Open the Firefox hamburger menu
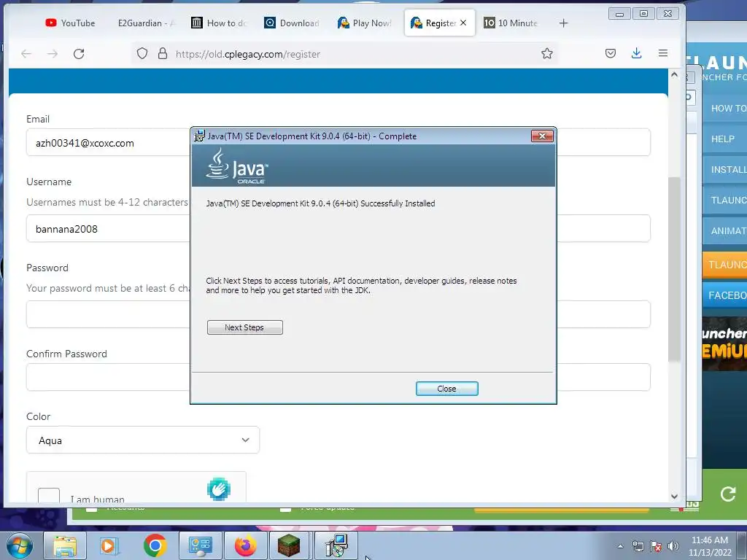The image size is (747, 560). 663,53
